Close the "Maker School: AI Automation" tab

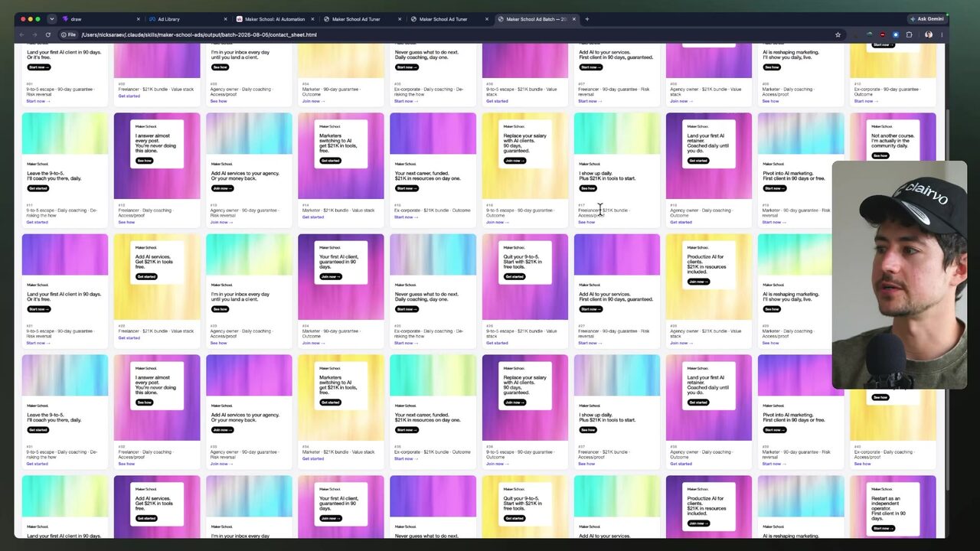pyautogui.click(x=312, y=19)
